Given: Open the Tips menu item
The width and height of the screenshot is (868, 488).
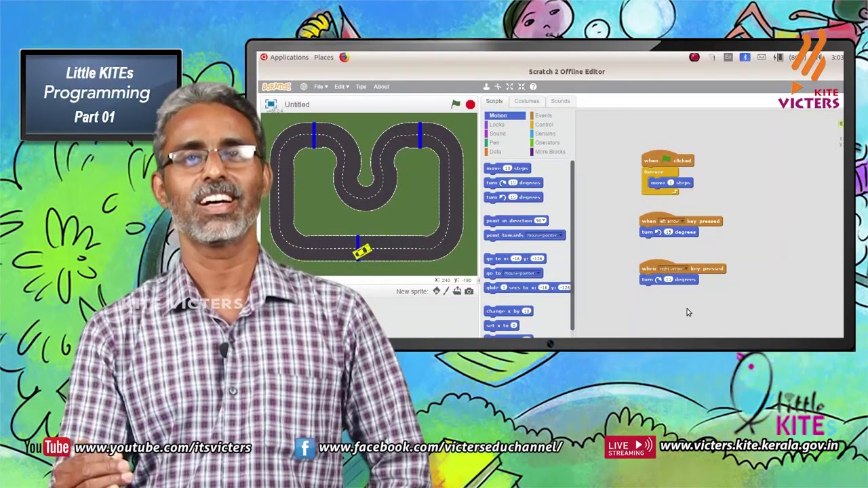Looking at the screenshot, I should click(x=361, y=87).
